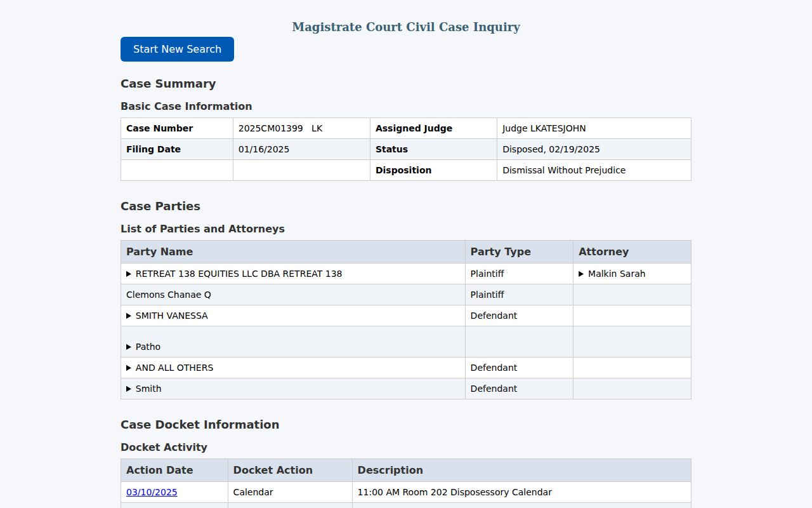Click the filing date 01/16/2025

point(264,149)
